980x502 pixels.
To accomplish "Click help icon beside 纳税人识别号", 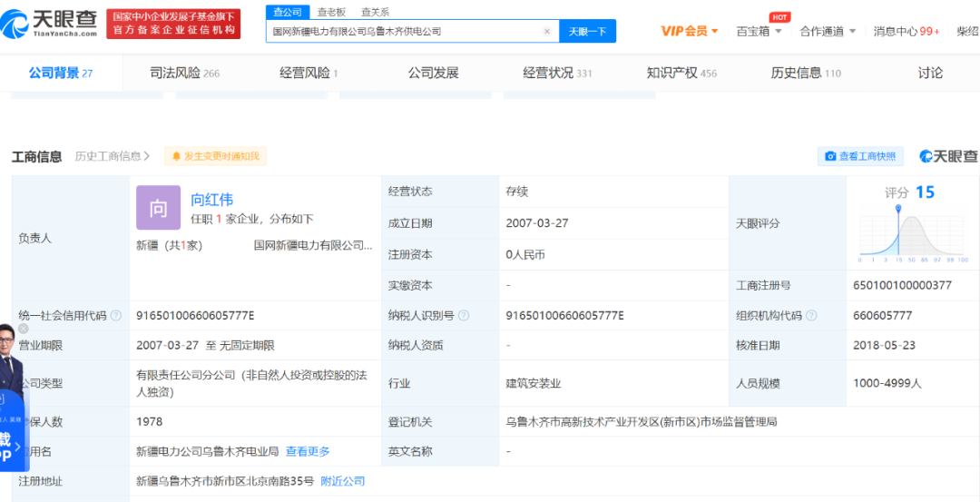I will (464, 316).
